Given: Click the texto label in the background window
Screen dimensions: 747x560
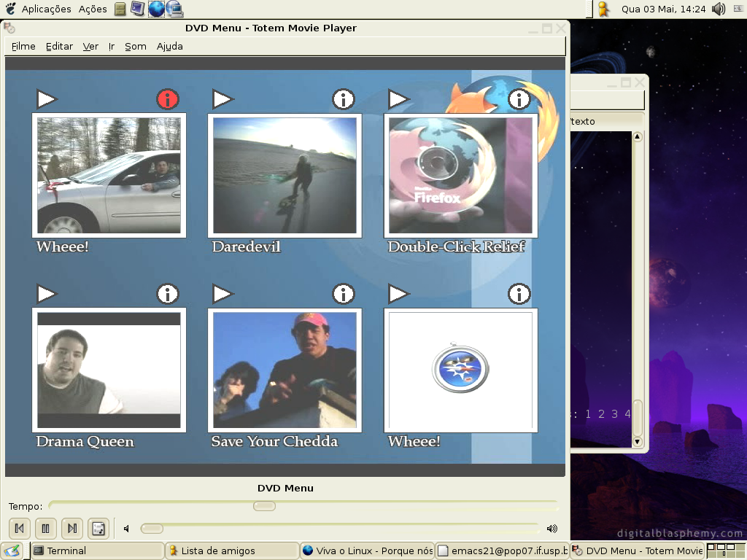Looking at the screenshot, I should [583, 122].
